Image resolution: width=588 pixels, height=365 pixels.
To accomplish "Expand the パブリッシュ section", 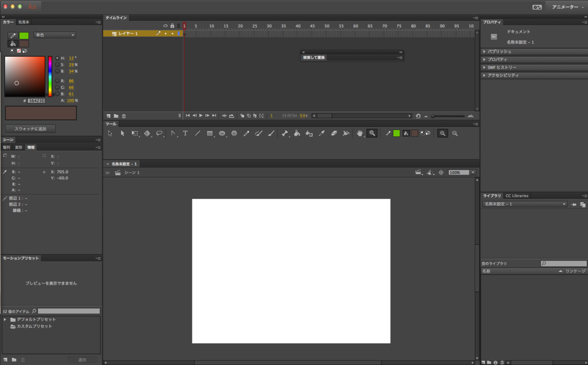I will tap(484, 52).
